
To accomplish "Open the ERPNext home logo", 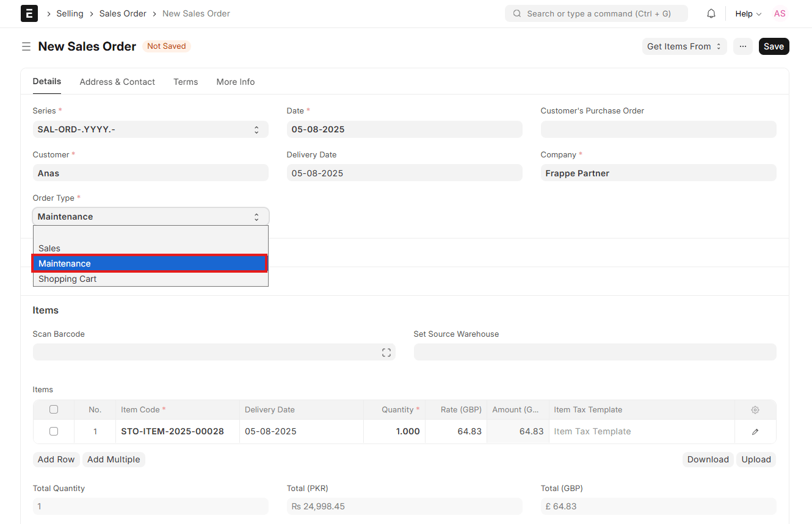I will [x=29, y=13].
